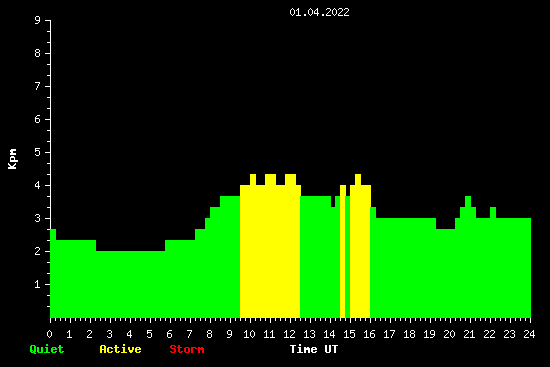The height and width of the screenshot is (367, 550).
Task: Select hour 6 on the time axis
Action: 169,334
